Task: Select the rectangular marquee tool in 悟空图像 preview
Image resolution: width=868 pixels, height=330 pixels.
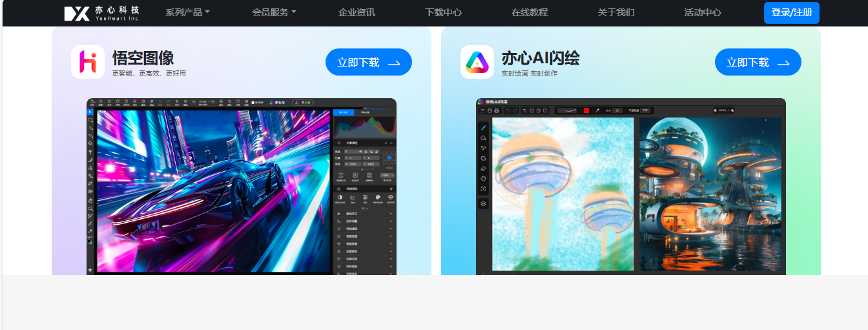Action: [x=90, y=120]
